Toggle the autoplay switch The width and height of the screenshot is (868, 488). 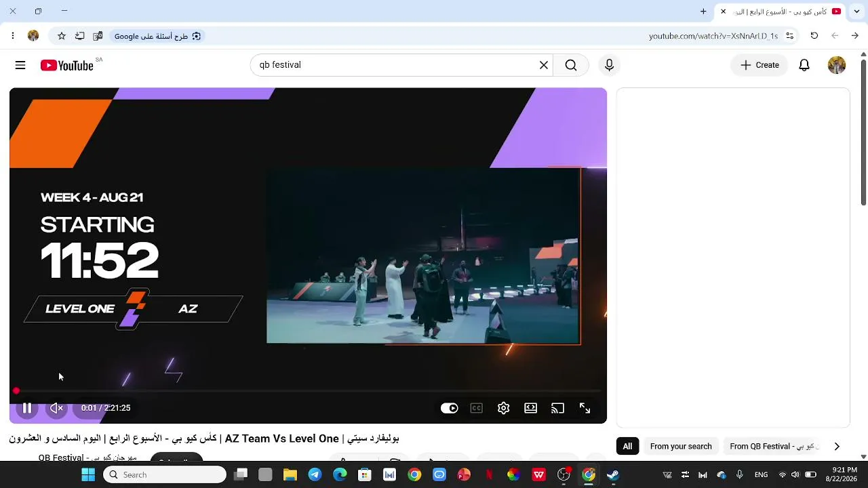(x=450, y=408)
